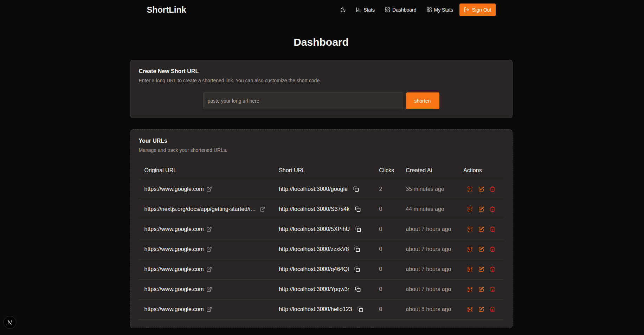This screenshot has height=335, width=644.
Task: Click the long URL input field
Action: tap(303, 101)
